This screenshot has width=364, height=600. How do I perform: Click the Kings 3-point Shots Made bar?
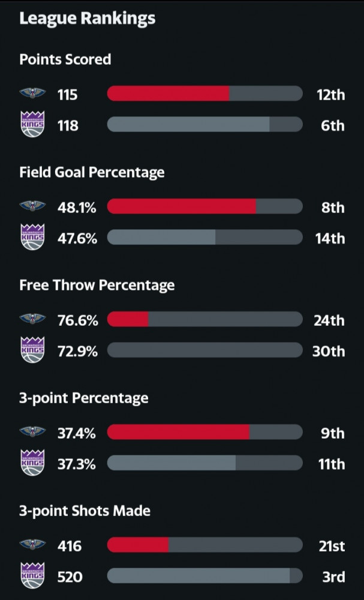tap(205, 575)
